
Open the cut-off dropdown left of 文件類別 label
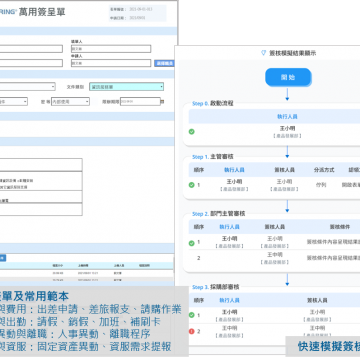tap(27, 87)
